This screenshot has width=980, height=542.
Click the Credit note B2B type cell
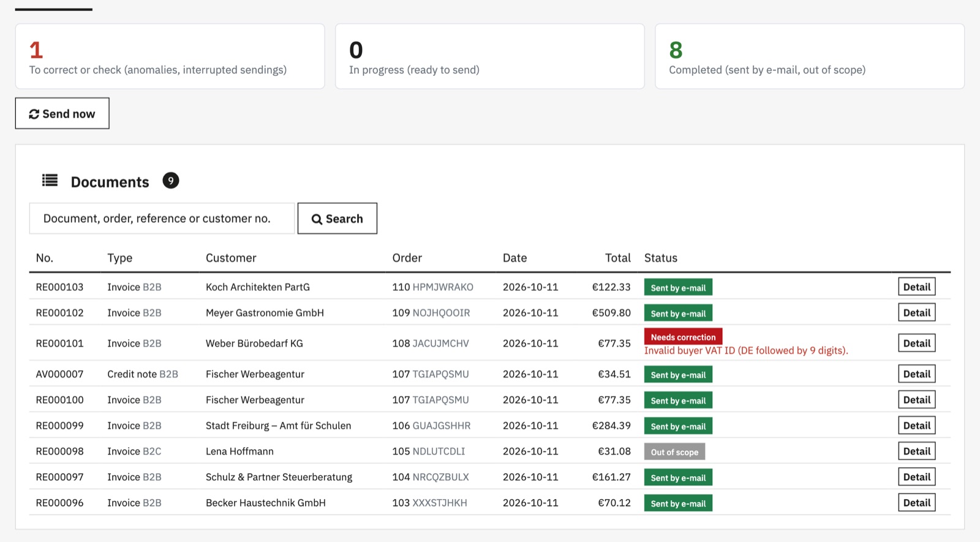click(x=143, y=374)
